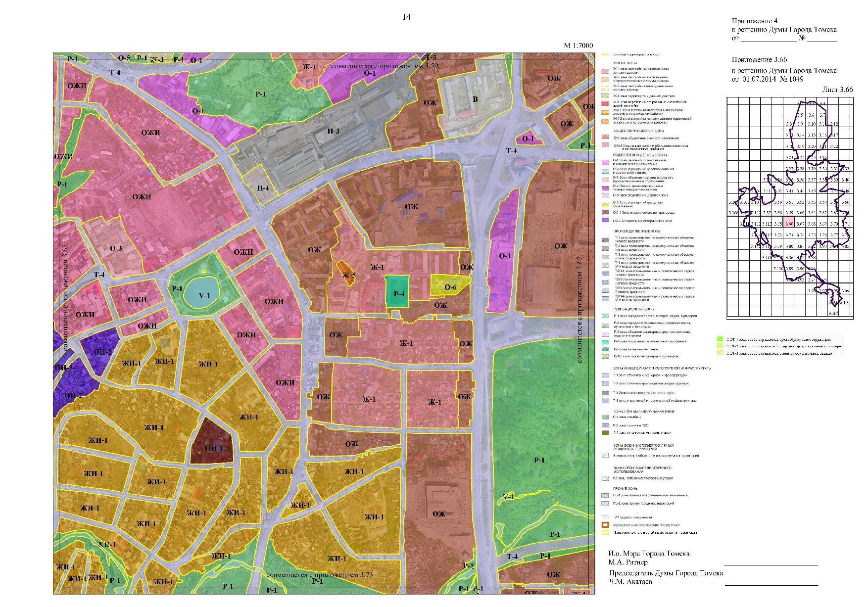Click the ОИ-2 purple legend swatch
Viewport: 868px width, 607px height.
pyautogui.click(x=605, y=221)
